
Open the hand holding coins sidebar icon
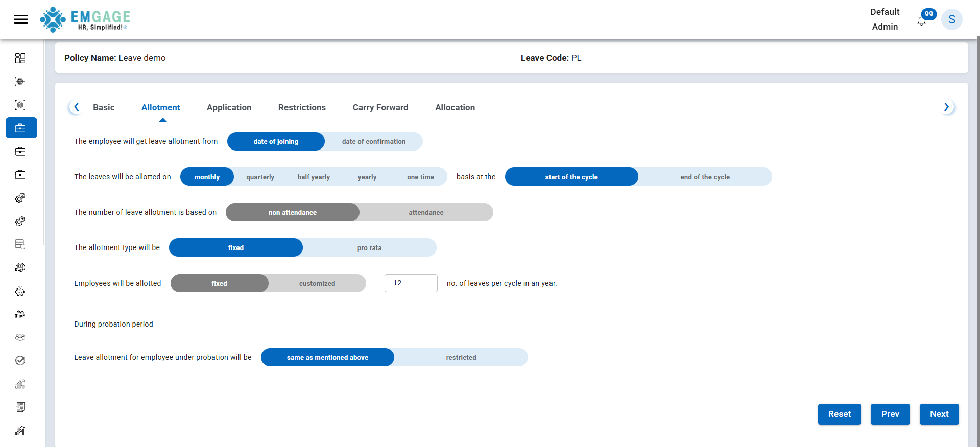tap(20, 314)
